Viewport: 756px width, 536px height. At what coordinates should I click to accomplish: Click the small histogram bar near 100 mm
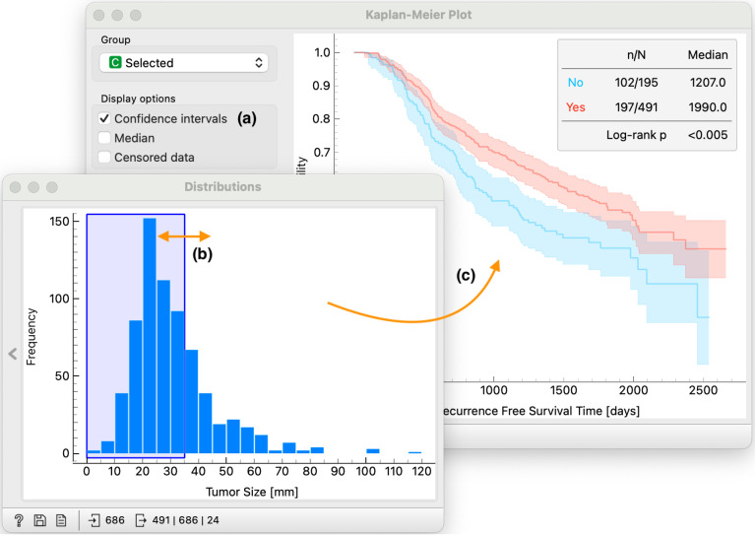[373, 451]
